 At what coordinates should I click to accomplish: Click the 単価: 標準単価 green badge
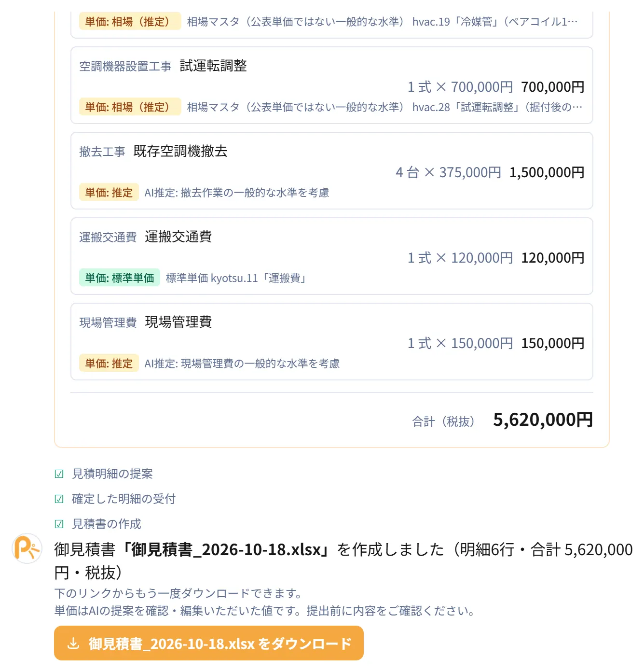point(120,278)
